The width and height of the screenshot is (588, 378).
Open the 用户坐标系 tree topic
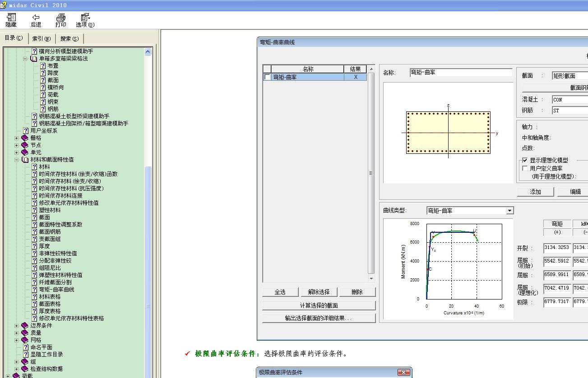(x=44, y=131)
